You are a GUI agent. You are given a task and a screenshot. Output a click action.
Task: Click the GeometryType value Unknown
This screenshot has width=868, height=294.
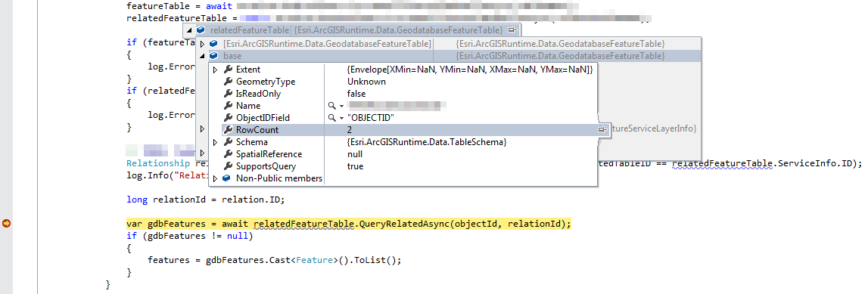pos(366,82)
